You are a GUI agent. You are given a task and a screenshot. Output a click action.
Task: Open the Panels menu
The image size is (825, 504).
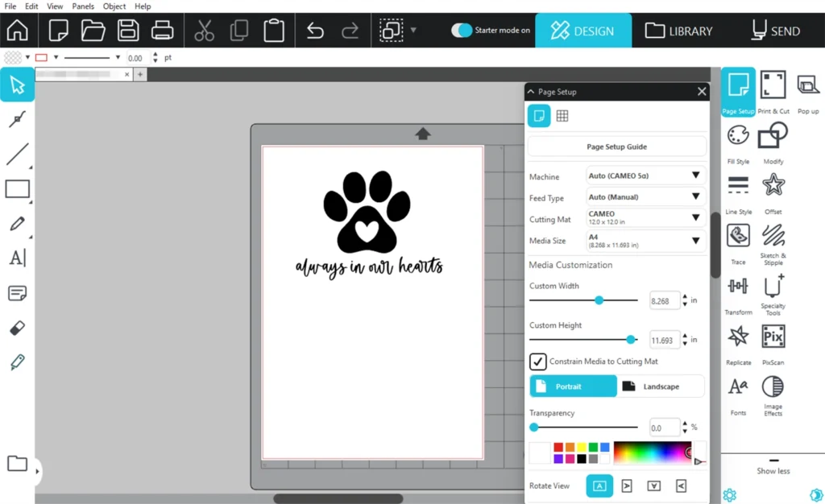[83, 6]
